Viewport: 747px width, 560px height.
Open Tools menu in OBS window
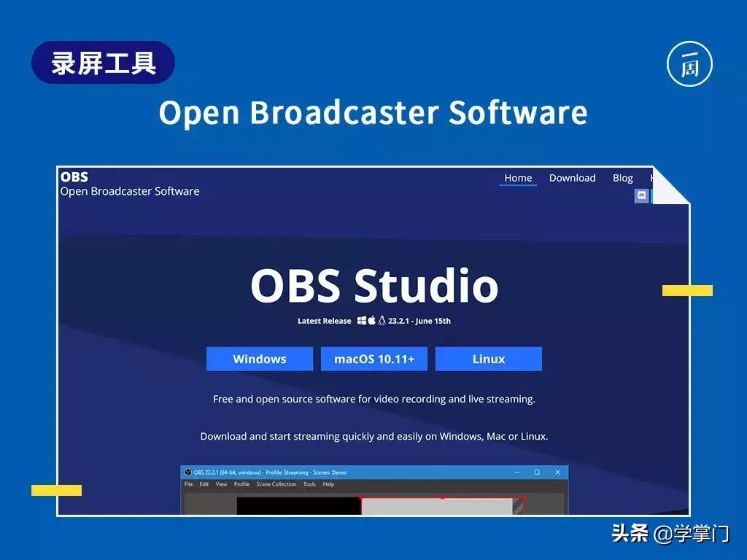(309, 484)
